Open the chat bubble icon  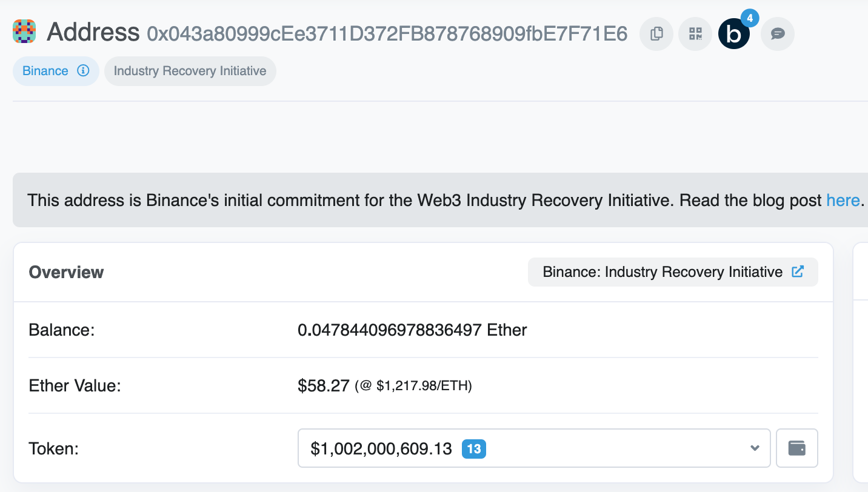[x=778, y=34]
